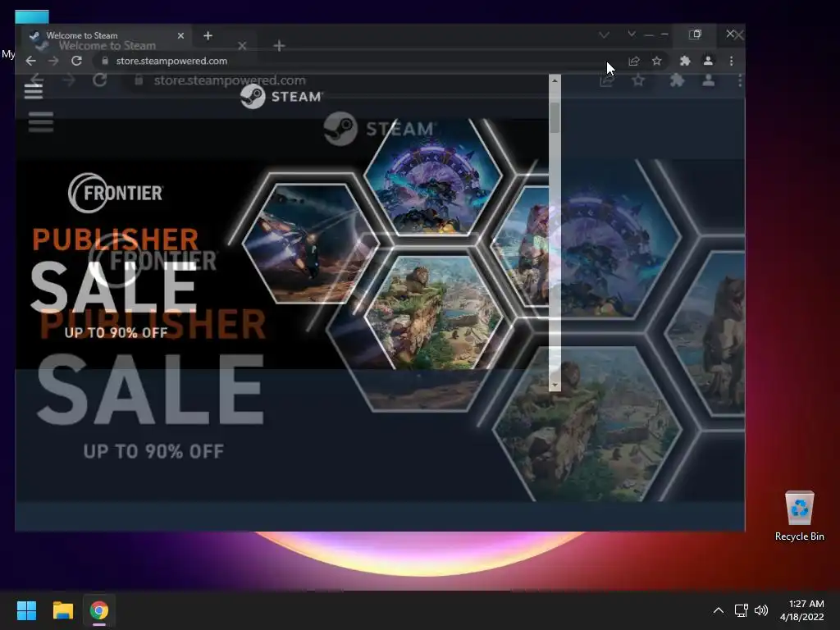Click the Steam logo
The height and width of the screenshot is (630, 840).
click(x=281, y=97)
